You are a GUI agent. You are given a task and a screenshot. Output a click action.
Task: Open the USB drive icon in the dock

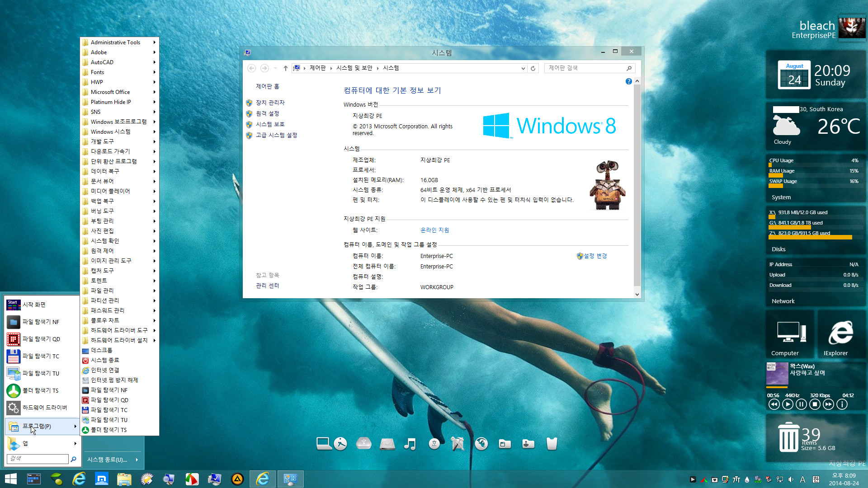[363, 444]
